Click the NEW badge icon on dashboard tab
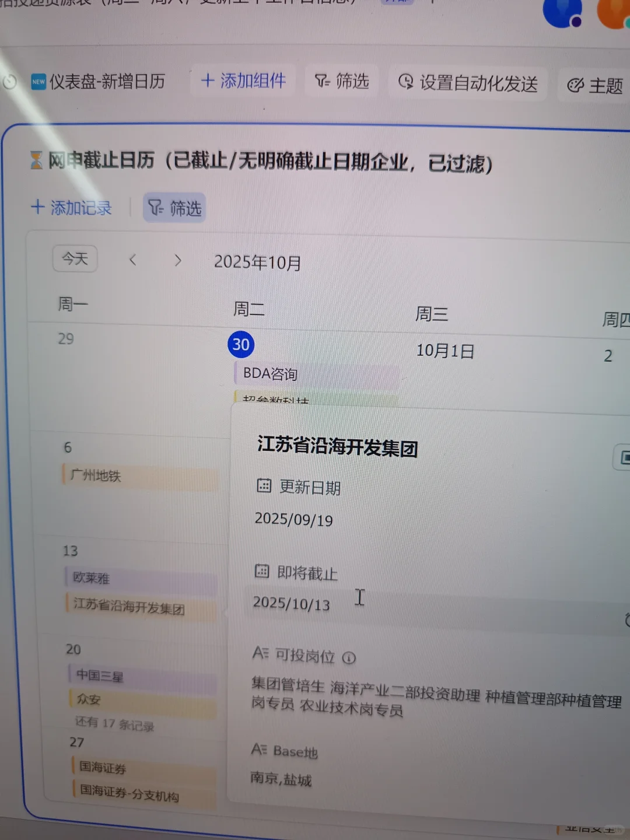 (x=38, y=82)
